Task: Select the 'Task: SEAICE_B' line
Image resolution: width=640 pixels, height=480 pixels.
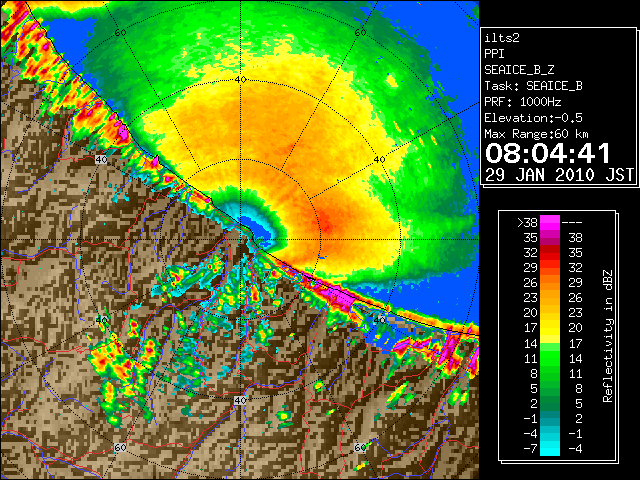Action: tap(533, 86)
